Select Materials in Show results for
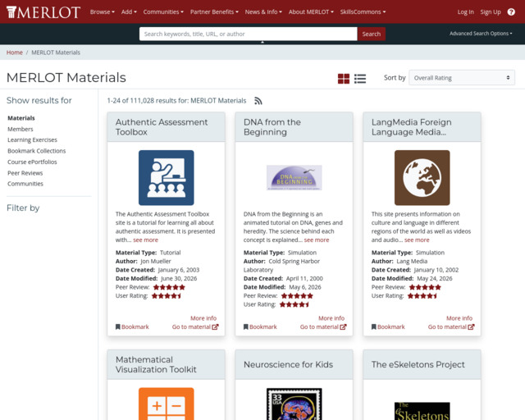Image resolution: width=525 pixels, height=420 pixels. point(21,118)
